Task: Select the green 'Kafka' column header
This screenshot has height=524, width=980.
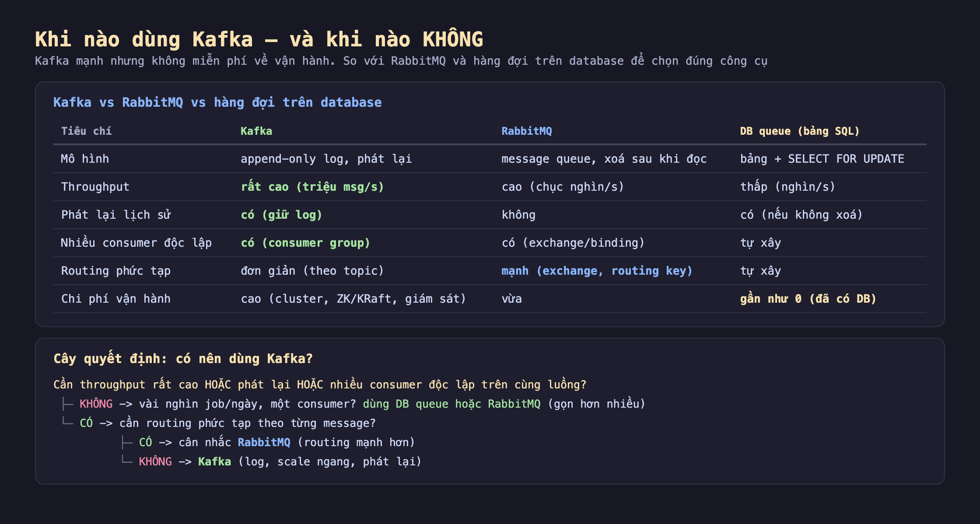Action: coord(256,131)
